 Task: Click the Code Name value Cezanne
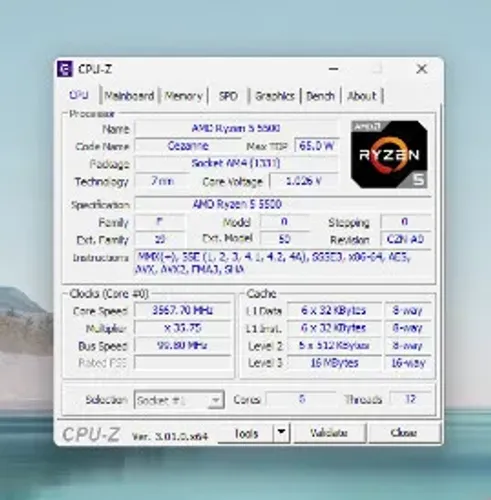point(188,146)
